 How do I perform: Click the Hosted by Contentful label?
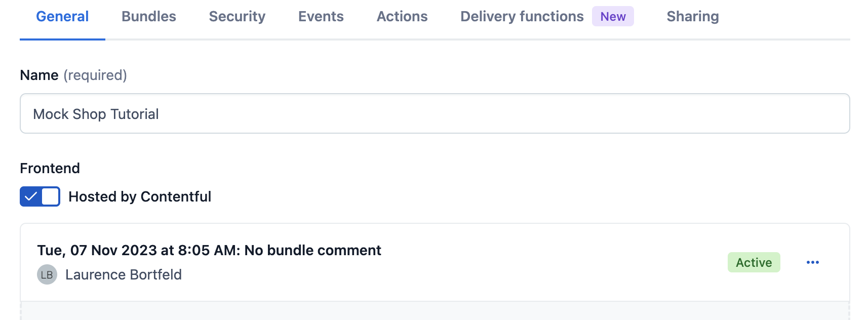pos(140,196)
